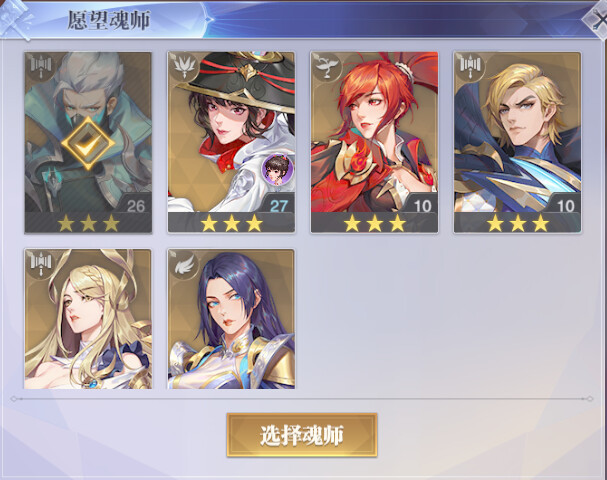Click tower class icon on blond male card
The width and height of the screenshot is (607, 480).
(x=470, y=66)
